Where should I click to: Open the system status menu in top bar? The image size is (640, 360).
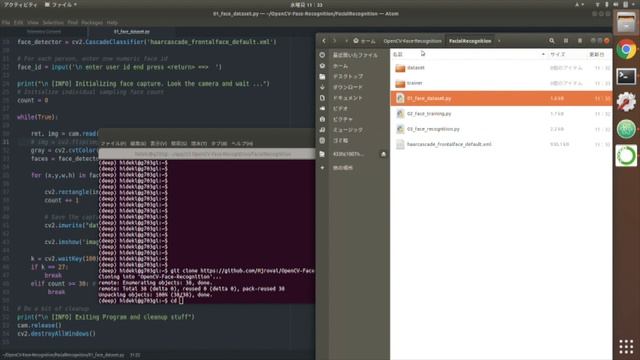click(614, 5)
